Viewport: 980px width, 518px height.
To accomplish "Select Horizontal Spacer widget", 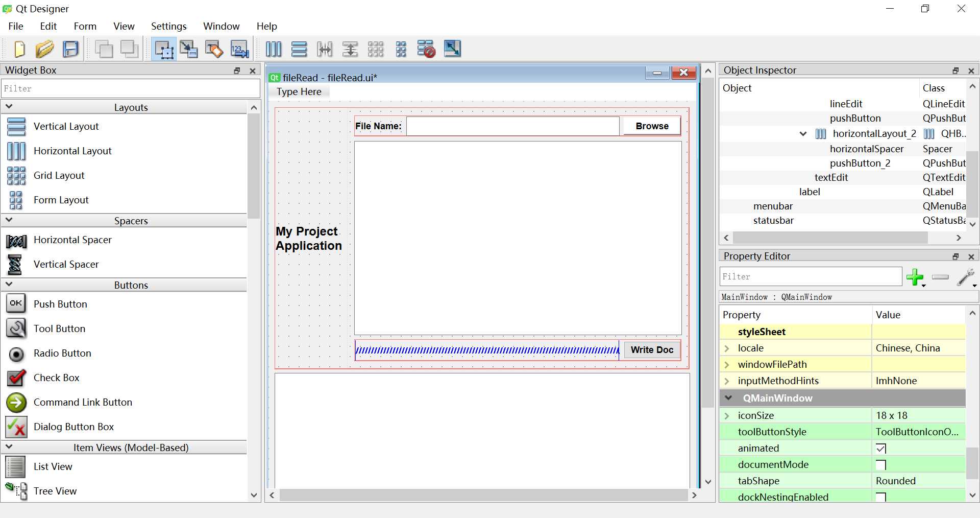I will [72, 240].
